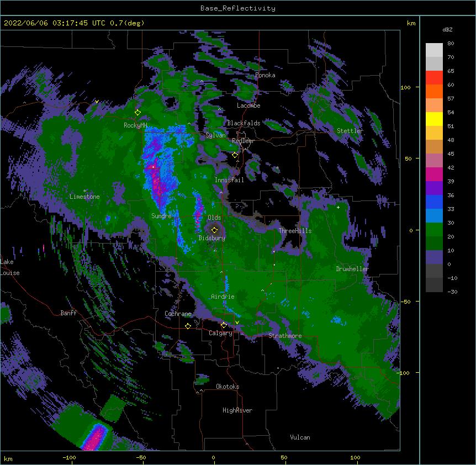Click the Ponoka city label
Image resolution: width=476 pixels, height=465 pixels.
pos(265,75)
